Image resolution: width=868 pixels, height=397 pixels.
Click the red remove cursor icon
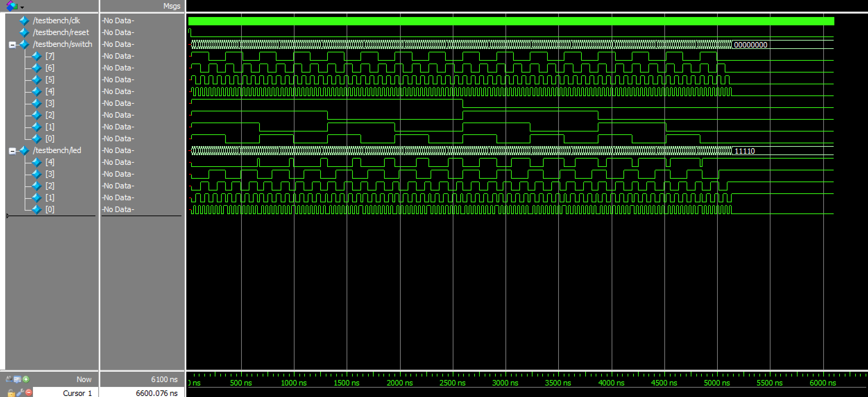(x=29, y=392)
